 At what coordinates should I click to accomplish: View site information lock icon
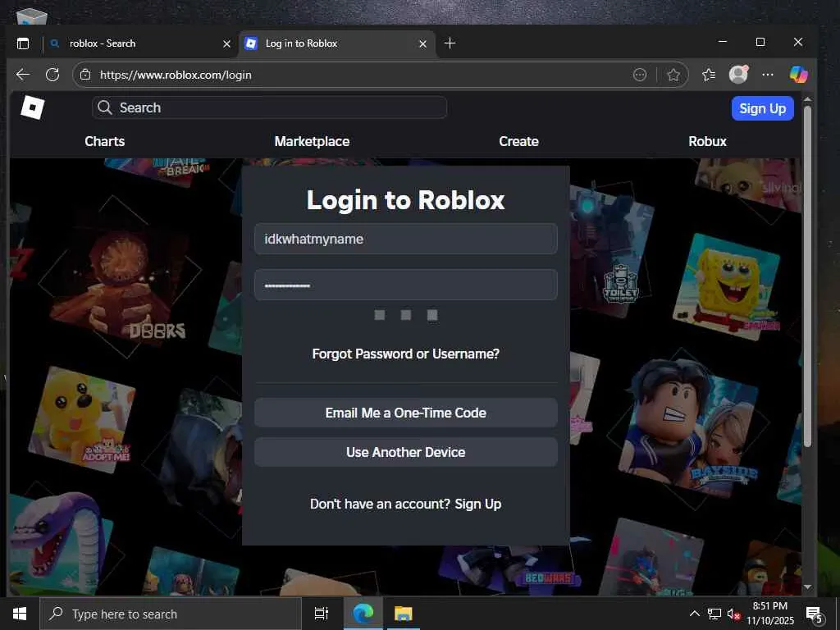pos(85,75)
